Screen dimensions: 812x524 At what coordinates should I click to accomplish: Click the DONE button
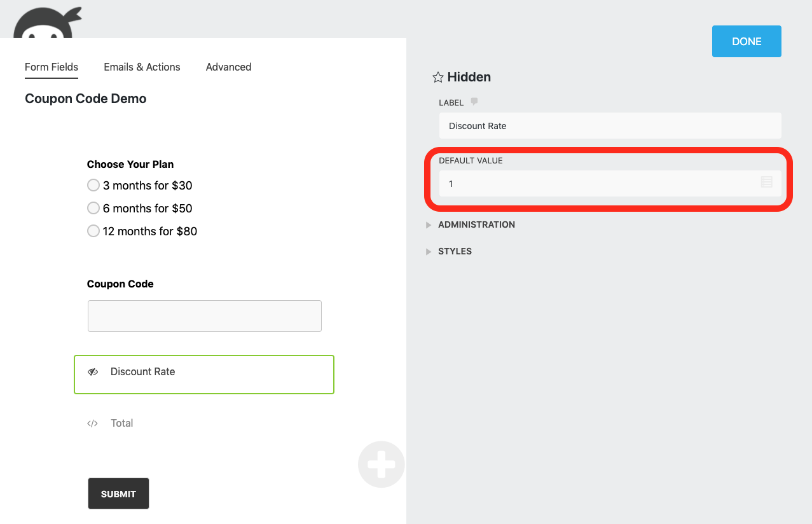tap(746, 41)
